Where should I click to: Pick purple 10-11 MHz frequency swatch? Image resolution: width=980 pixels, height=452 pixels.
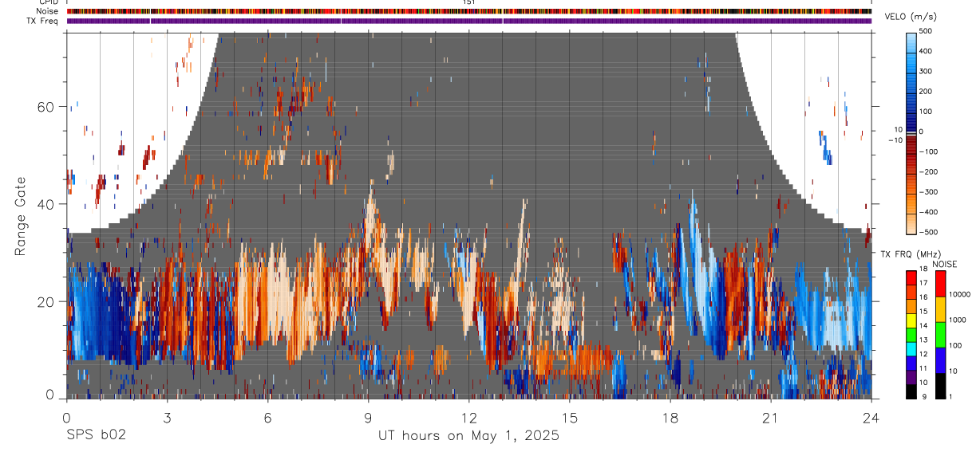[x=911, y=377]
